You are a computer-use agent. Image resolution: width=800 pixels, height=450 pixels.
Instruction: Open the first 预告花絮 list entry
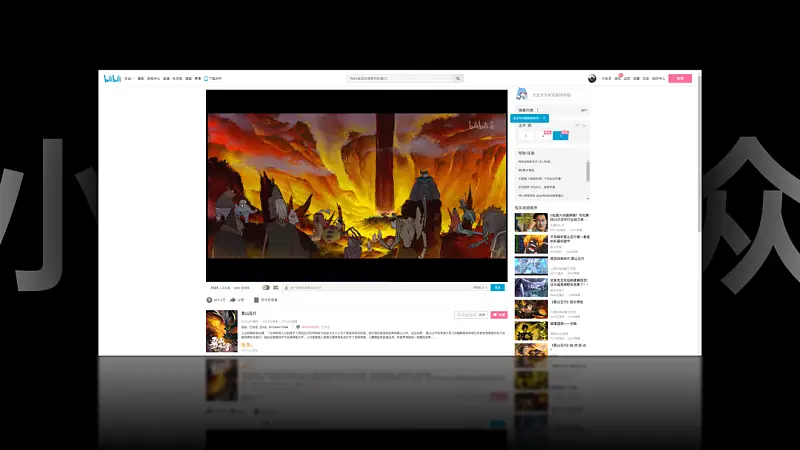click(x=535, y=162)
